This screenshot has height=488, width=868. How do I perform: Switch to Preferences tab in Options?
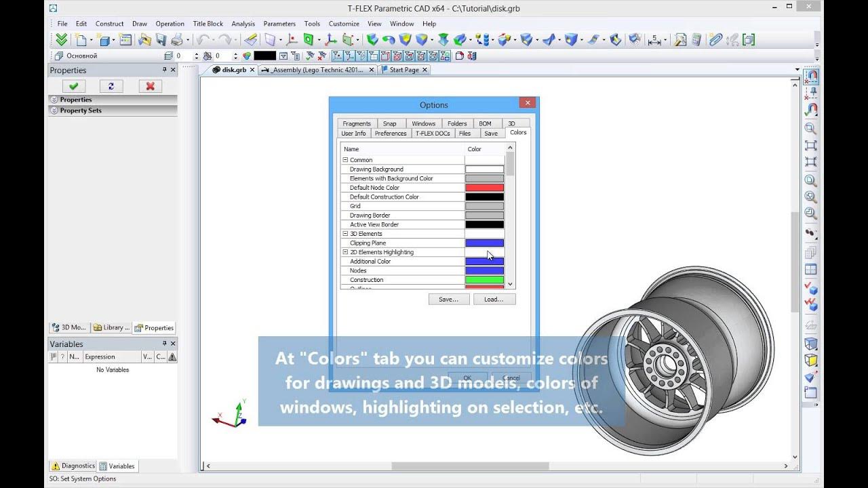391,134
